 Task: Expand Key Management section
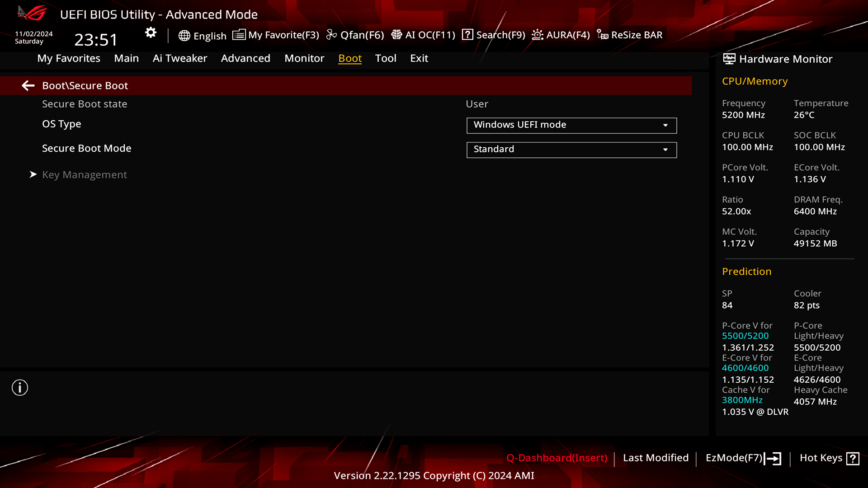pos(84,174)
